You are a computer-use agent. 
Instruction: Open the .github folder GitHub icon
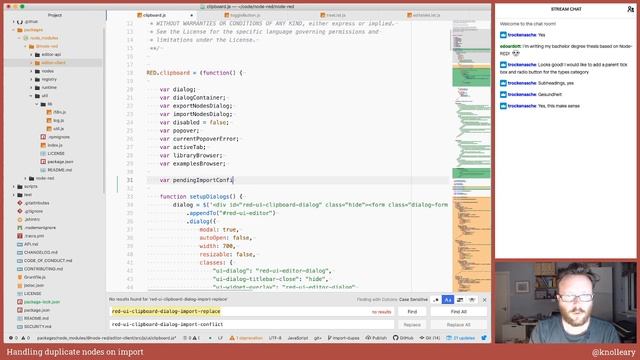point(20,21)
